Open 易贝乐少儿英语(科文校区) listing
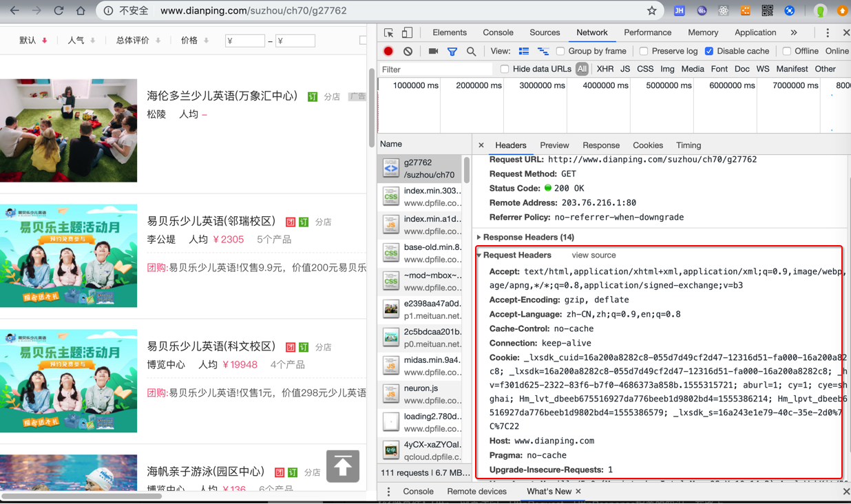Viewport: 851px width, 504px height. tap(211, 346)
